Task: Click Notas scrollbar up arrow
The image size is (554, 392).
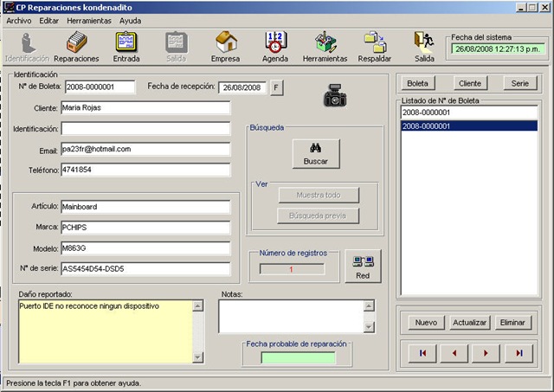Action: tap(369, 305)
